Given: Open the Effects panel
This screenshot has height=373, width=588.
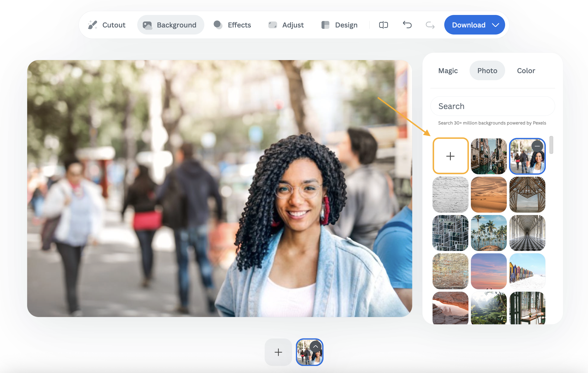Looking at the screenshot, I should pyautogui.click(x=232, y=25).
